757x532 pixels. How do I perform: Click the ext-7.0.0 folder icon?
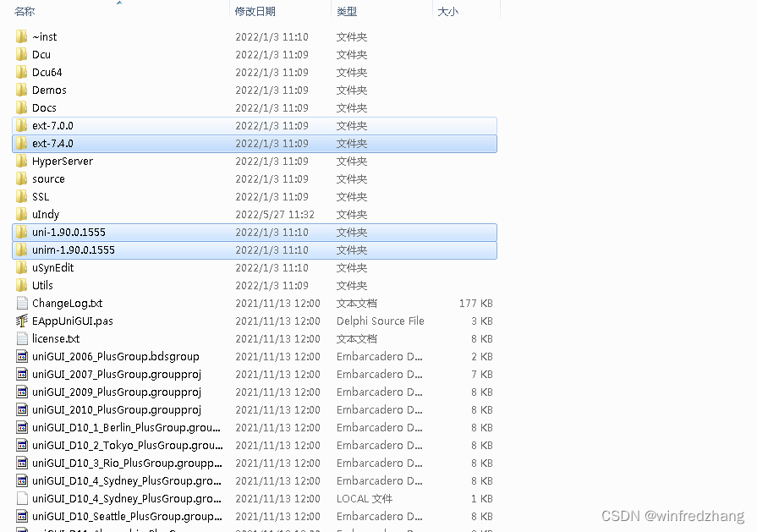[22, 125]
